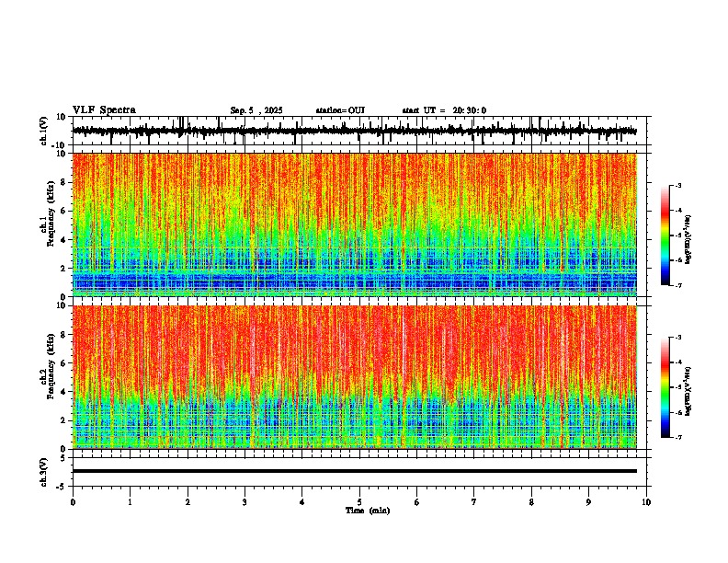Click the '-7' label on ch.2 color scale
This screenshot has width=728, height=563.
coord(677,438)
